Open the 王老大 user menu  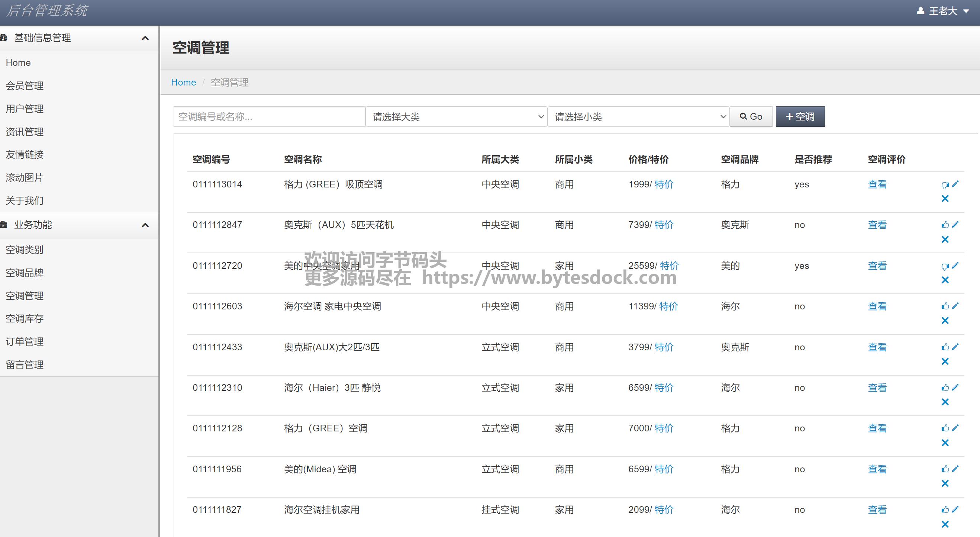click(x=944, y=11)
